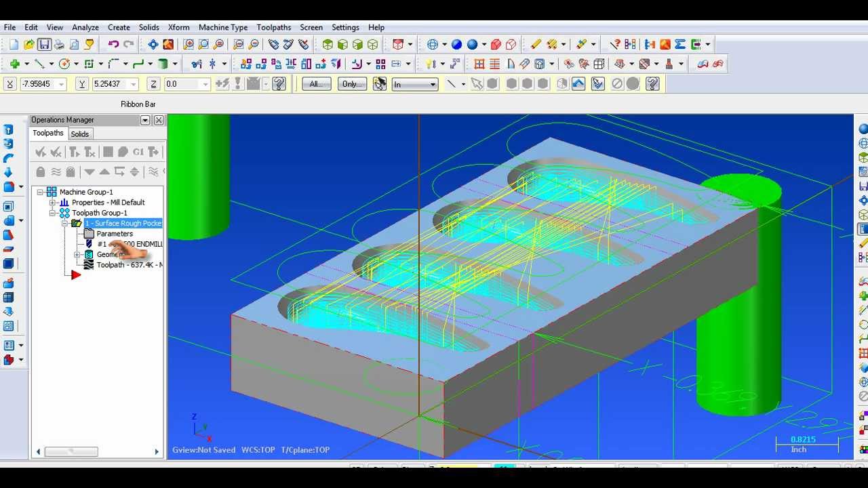Image resolution: width=868 pixels, height=488 pixels.
Task: Click the Verify selected operations icon
Action: pos(123,152)
